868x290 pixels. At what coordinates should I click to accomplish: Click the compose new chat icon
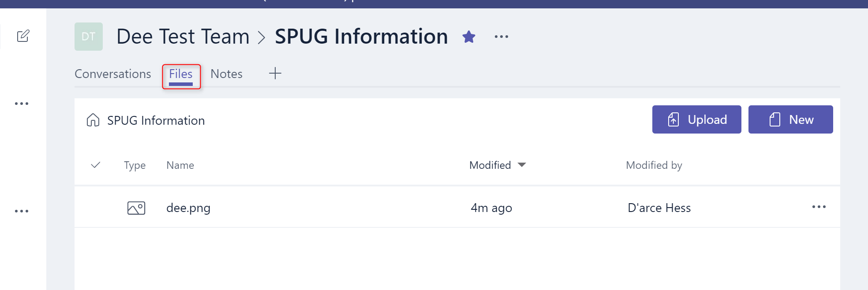pos(23,36)
